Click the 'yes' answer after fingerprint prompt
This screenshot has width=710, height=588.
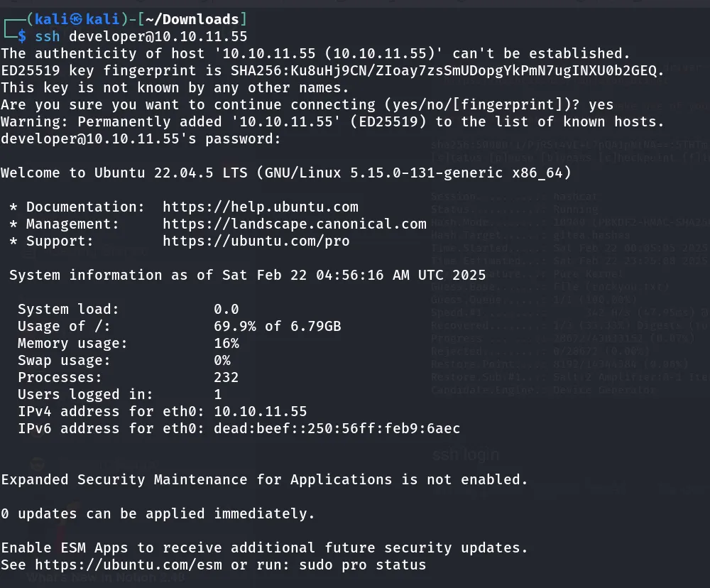(601, 104)
